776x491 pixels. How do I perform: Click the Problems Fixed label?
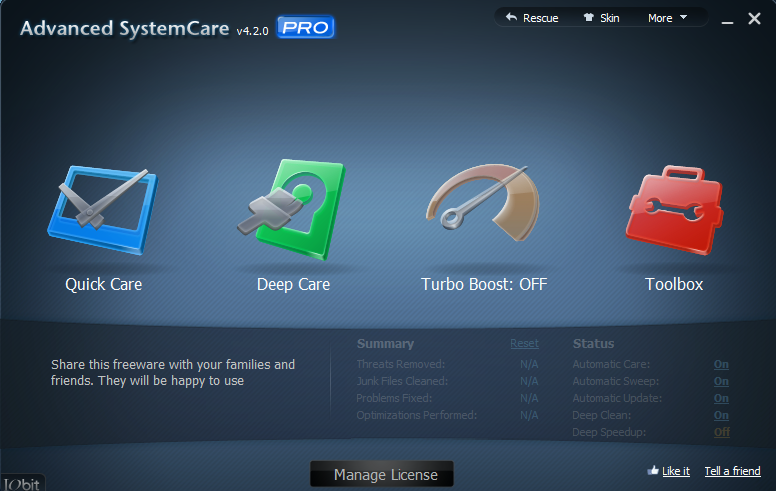[x=394, y=398]
